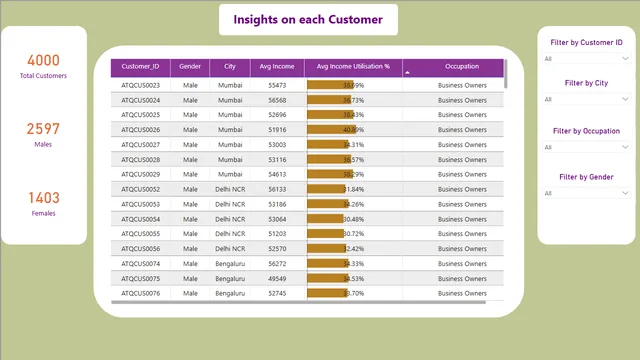Open the Filter by Occupation dropdown
The image size is (640, 360).
click(x=586, y=147)
